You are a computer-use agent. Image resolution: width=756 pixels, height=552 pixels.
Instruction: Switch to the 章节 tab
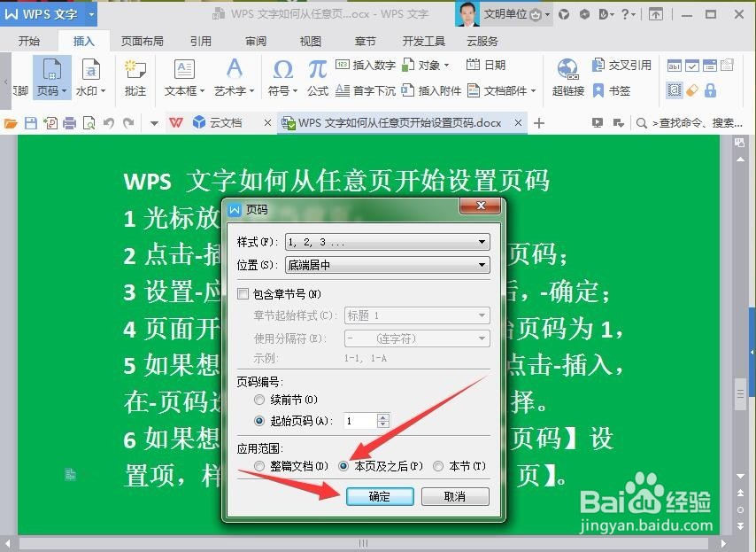click(365, 42)
